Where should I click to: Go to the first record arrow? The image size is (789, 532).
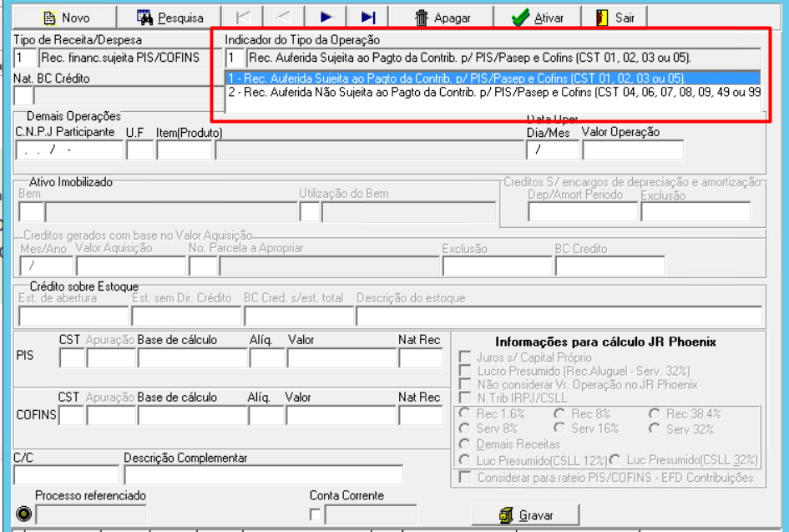point(243,17)
